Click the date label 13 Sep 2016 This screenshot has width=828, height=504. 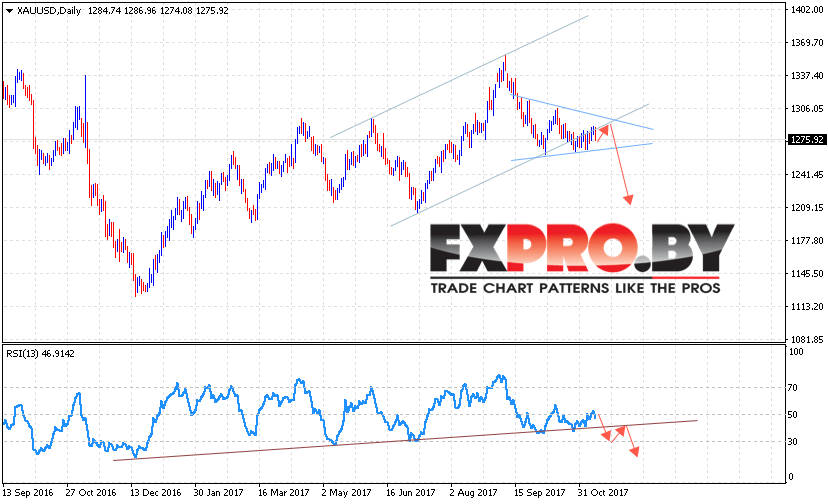click(27, 492)
